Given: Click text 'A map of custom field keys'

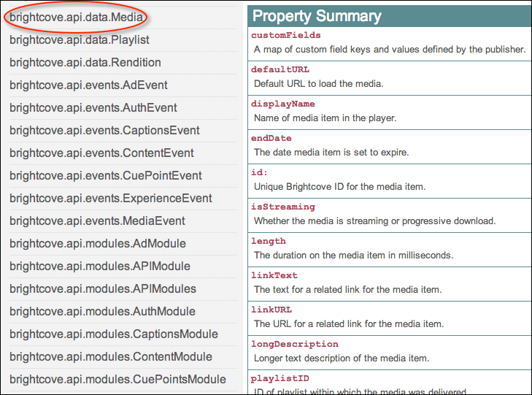Looking at the screenshot, I should click(x=312, y=50).
